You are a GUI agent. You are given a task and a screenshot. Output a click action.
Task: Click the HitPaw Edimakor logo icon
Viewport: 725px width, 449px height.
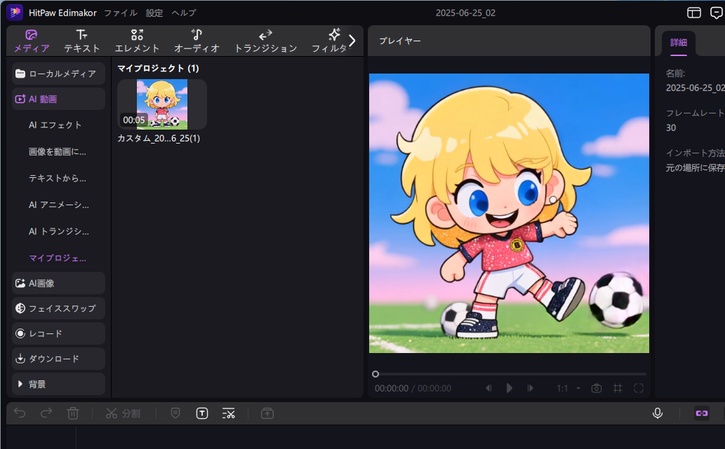15,12
